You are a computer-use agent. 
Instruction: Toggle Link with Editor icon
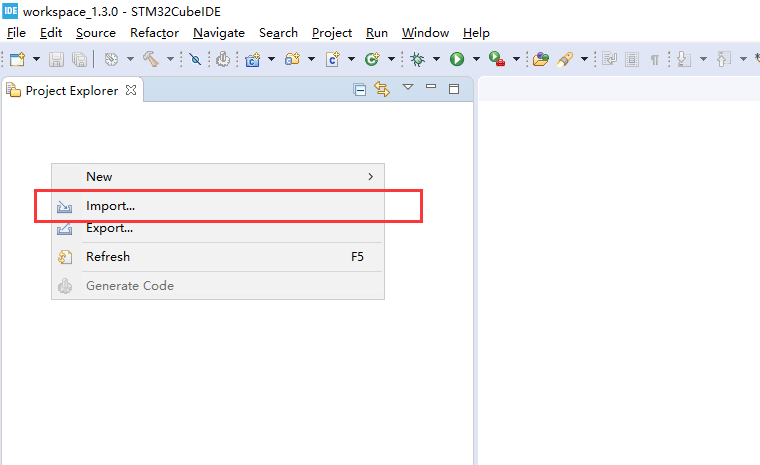pos(382,89)
